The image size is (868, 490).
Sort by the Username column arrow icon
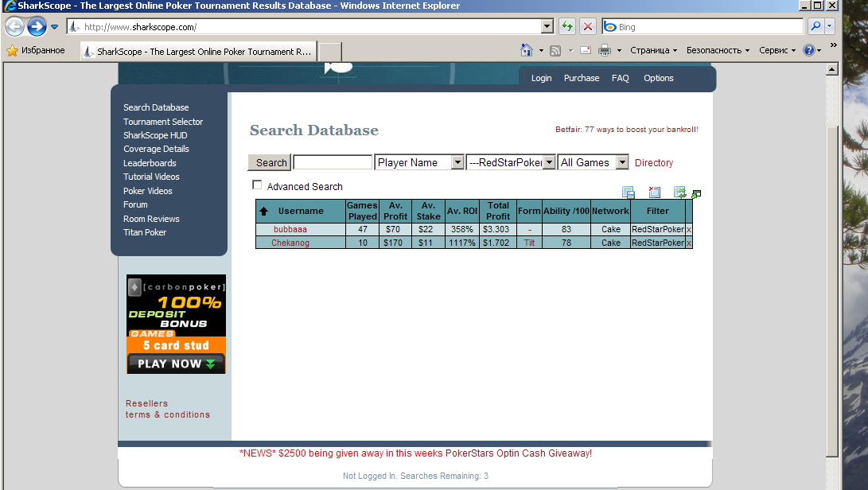tap(263, 211)
